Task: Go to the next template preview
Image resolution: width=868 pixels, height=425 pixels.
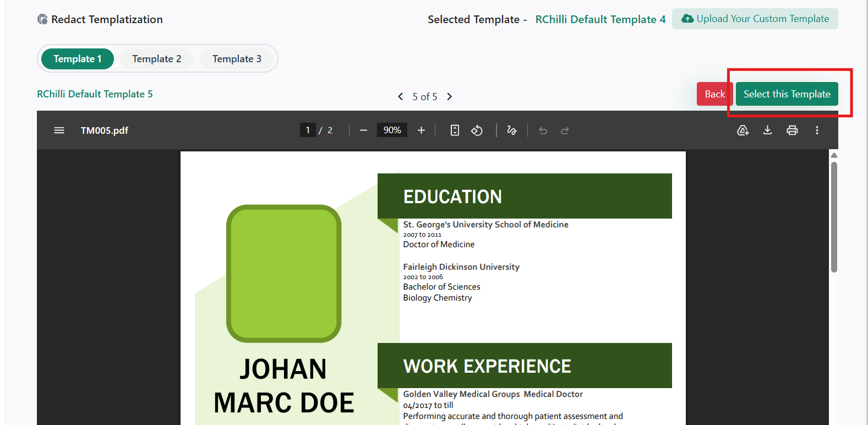Action: (449, 97)
